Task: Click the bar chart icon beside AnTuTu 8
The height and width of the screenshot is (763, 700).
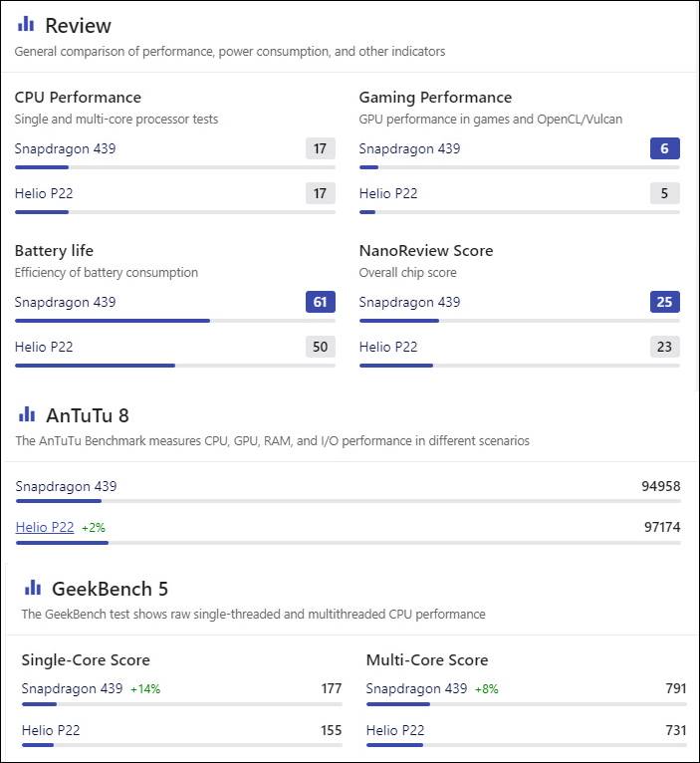Action: pos(27,414)
